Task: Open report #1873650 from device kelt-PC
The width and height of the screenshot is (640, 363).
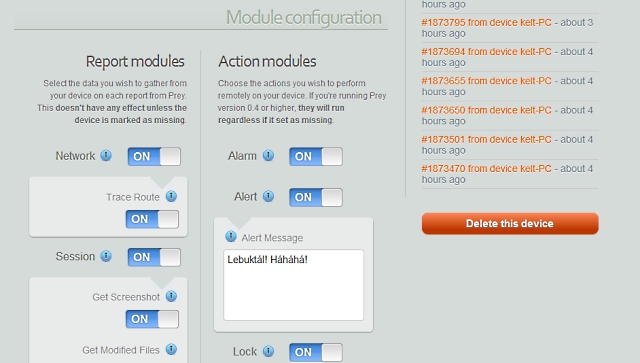Action: [487, 110]
